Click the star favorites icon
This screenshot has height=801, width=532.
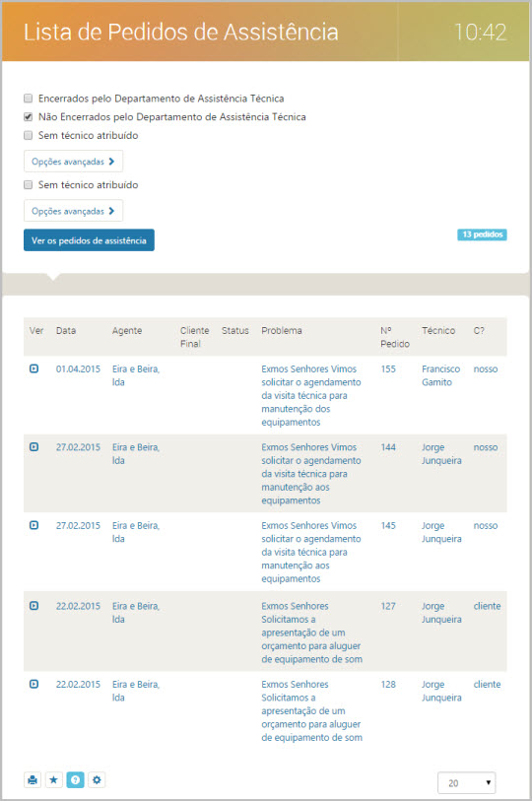pyautogui.click(x=53, y=780)
